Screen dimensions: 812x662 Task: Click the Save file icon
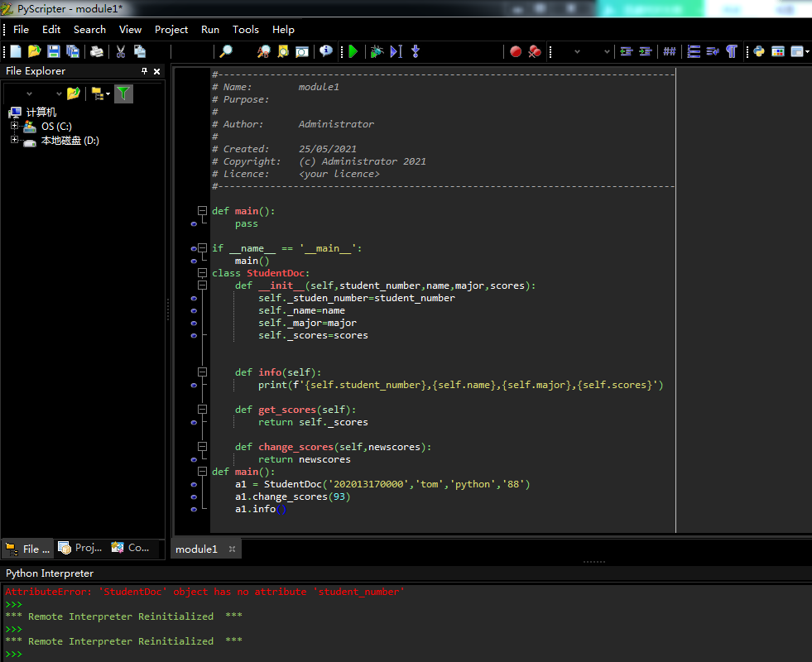(x=53, y=51)
